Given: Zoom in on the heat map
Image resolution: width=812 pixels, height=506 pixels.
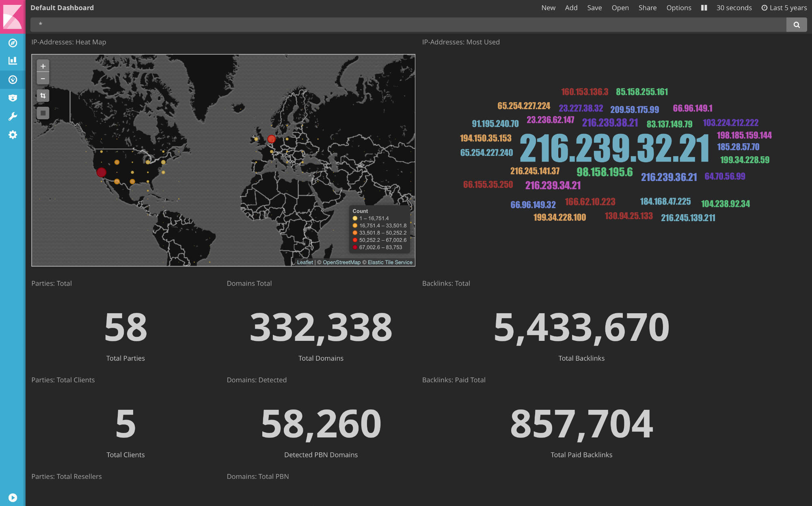Looking at the screenshot, I should tap(43, 66).
